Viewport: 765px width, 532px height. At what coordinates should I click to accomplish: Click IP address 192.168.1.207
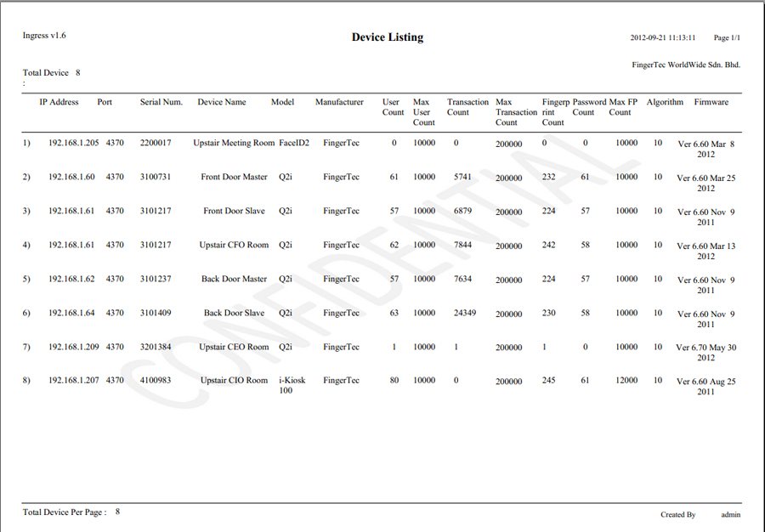(74, 381)
